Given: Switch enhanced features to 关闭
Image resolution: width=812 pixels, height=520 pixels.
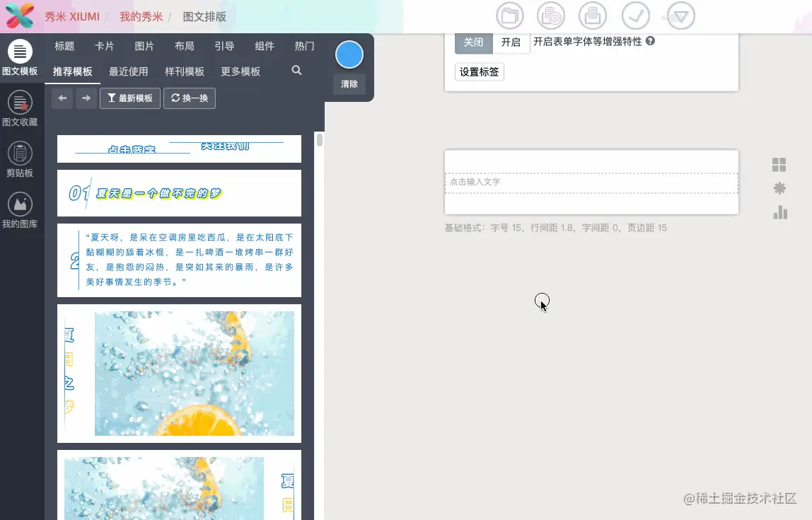Looking at the screenshot, I should 473,42.
